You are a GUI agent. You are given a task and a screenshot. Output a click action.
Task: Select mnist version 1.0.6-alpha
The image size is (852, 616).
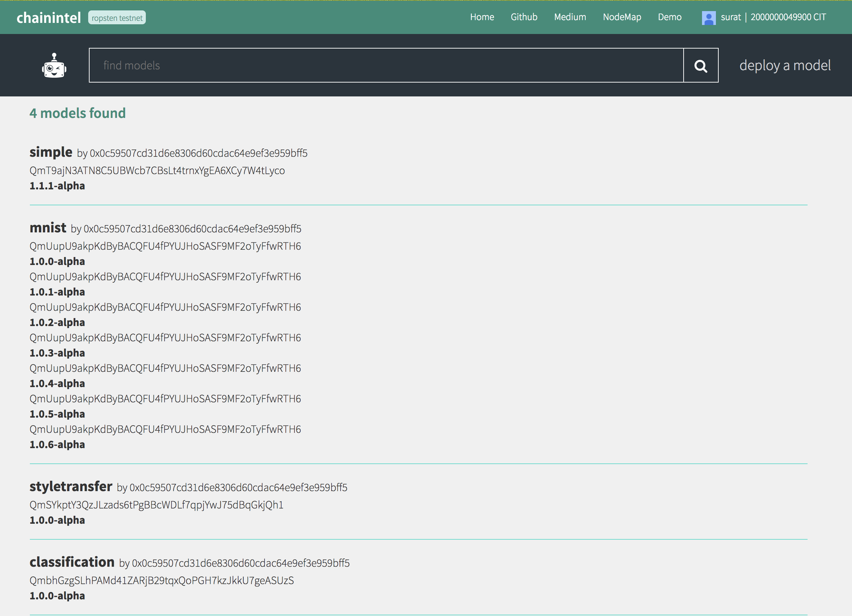[57, 444]
